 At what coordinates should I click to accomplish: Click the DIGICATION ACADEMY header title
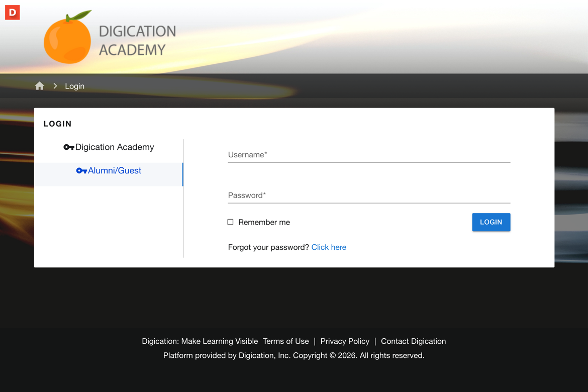[x=137, y=41]
